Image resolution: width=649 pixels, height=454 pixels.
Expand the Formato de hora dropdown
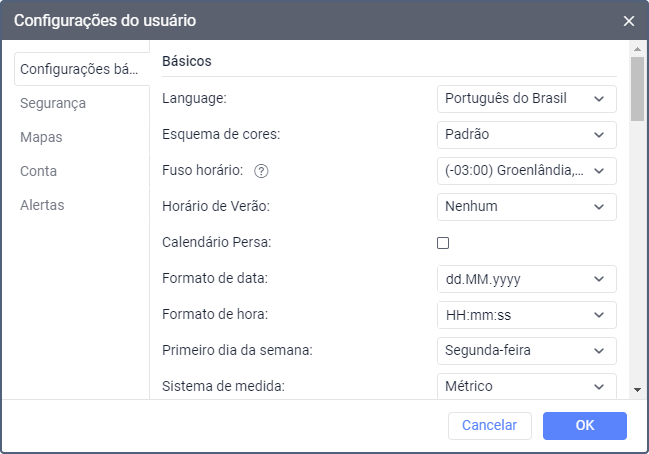coord(526,315)
